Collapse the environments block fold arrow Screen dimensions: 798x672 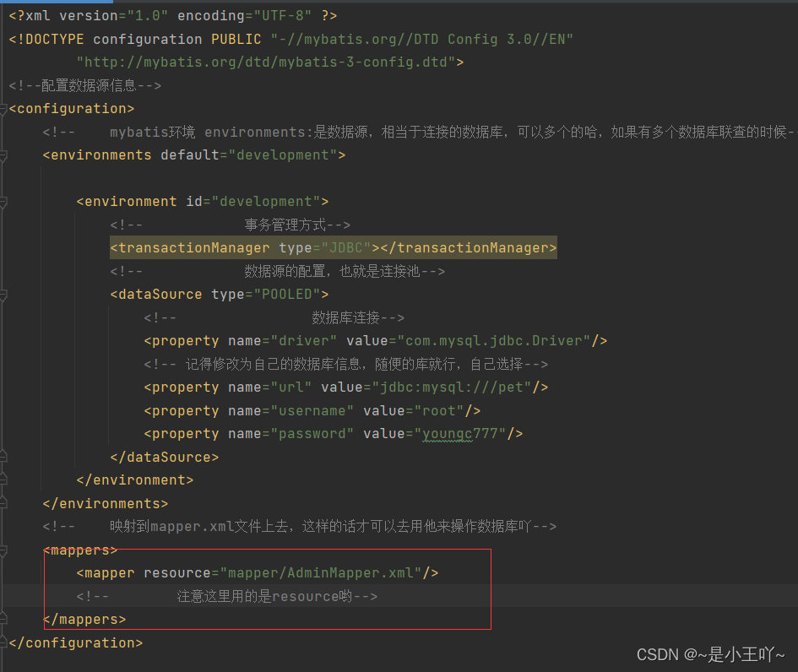4,154
